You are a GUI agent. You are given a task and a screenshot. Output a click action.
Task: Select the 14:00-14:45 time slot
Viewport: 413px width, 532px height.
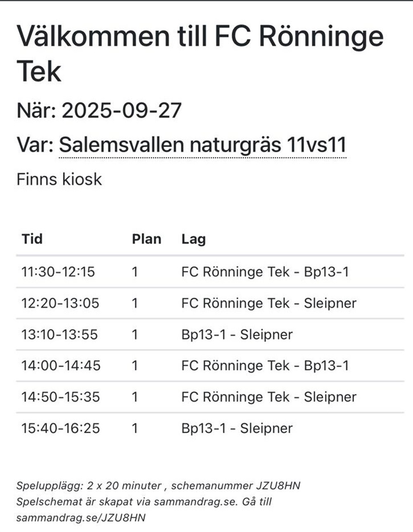(x=61, y=366)
